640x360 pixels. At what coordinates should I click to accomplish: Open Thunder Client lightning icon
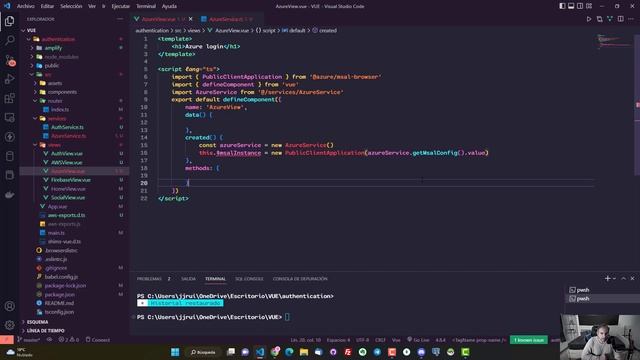(9, 137)
